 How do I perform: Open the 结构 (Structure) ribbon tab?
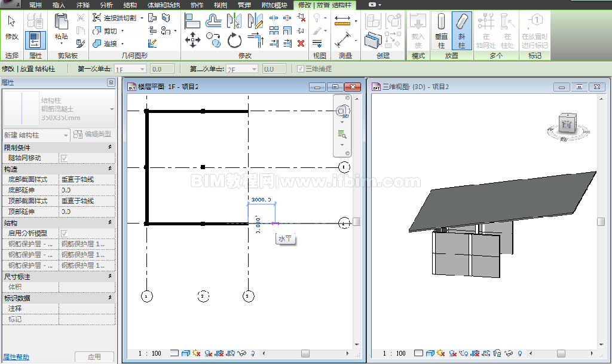[130, 5]
